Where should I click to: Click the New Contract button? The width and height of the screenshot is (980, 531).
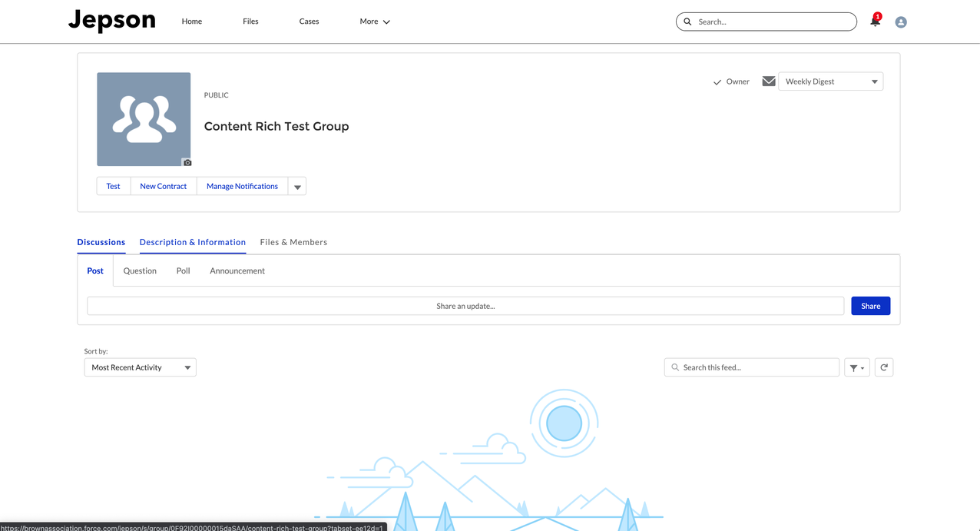click(x=164, y=186)
